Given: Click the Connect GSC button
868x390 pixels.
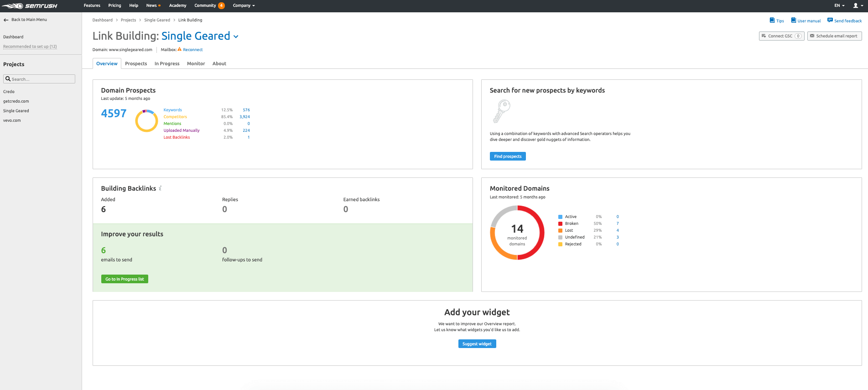Looking at the screenshot, I should click(781, 36).
